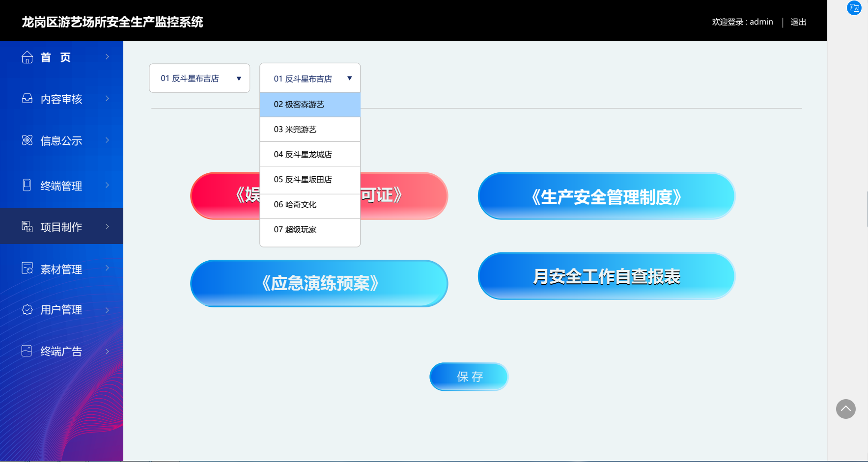Click the atom icon for 信息公示
This screenshot has height=462, width=868.
click(27, 140)
